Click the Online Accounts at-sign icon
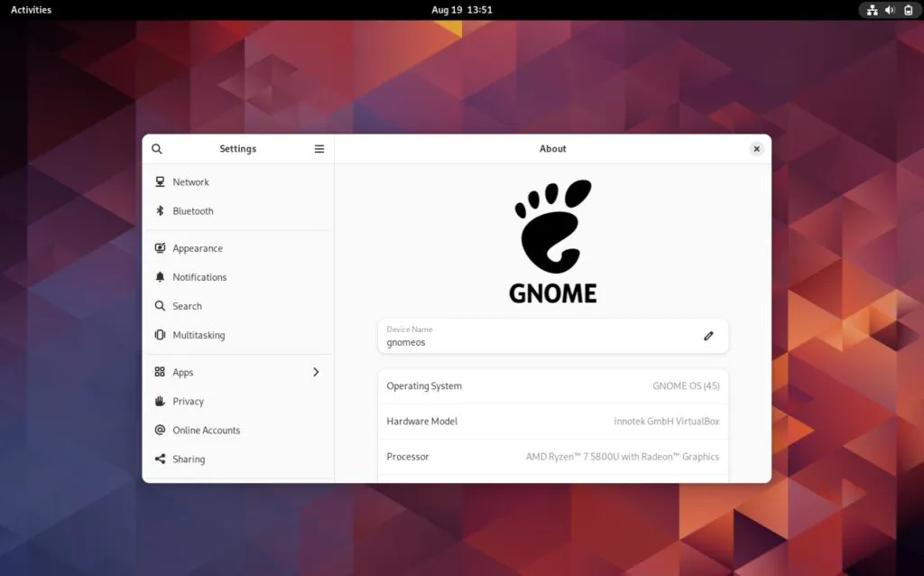Screen dimensions: 924x576 coord(160,430)
